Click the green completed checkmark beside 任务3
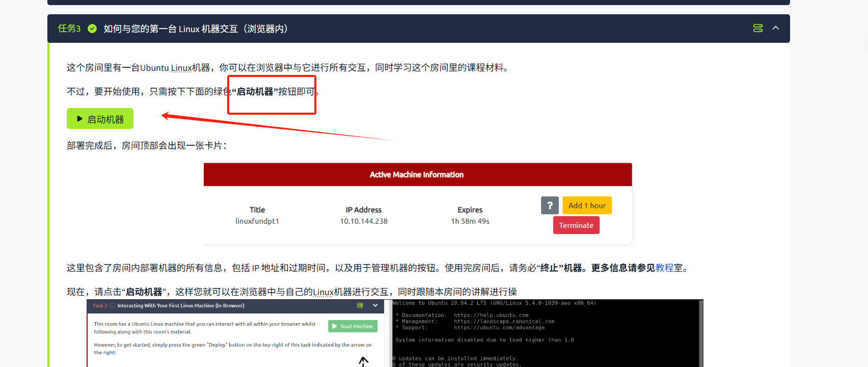Screen dimensions: 868x367 (92, 29)
